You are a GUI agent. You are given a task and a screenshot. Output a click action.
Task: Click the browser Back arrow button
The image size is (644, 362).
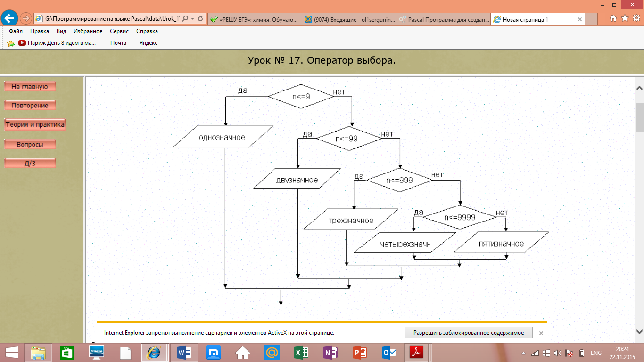(9, 18)
